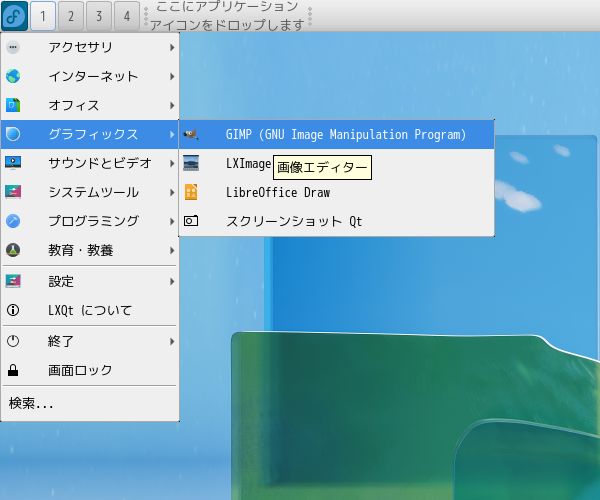Expand arrow next to プログラミング

(172, 221)
